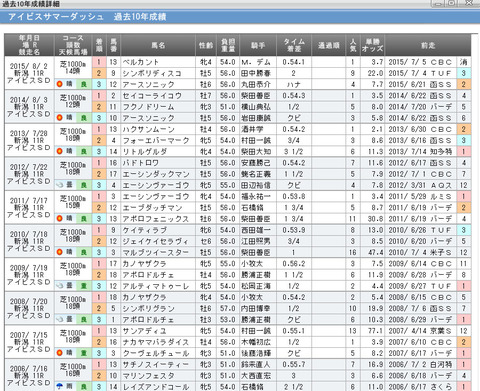Screen dimensions: 480x391
Task: Click the タイム着差 column header
Action: 294,45
